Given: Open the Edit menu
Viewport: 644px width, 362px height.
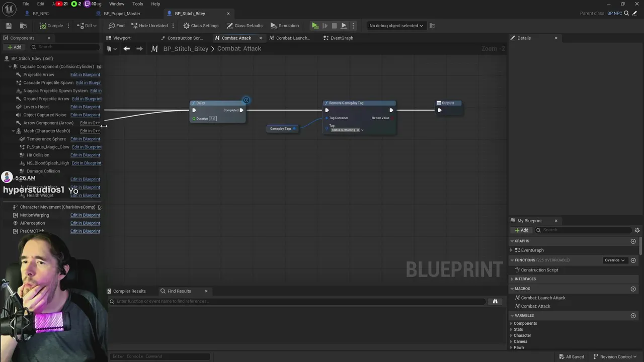Looking at the screenshot, I should (x=41, y=4).
